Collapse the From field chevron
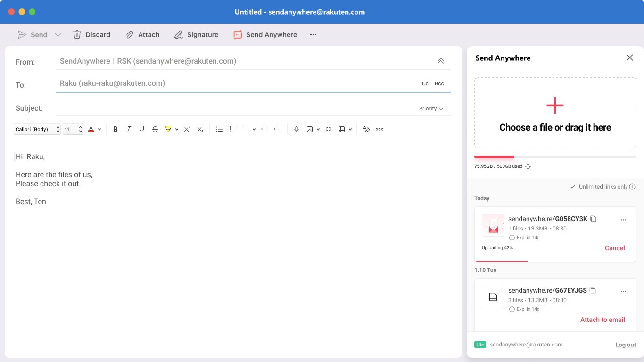This screenshot has width=644, height=362. click(441, 61)
